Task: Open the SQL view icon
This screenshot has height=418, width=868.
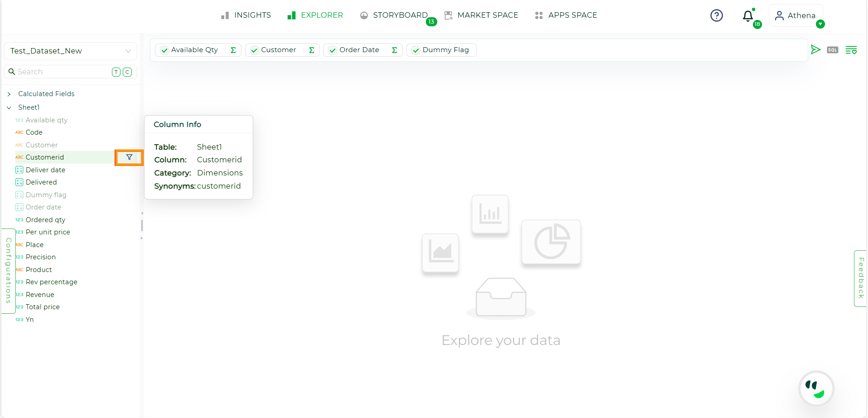Action: (x=832, y=50)
